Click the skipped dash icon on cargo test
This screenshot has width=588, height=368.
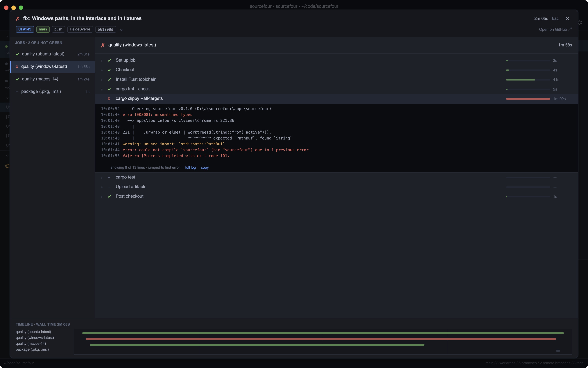point(109,177)
